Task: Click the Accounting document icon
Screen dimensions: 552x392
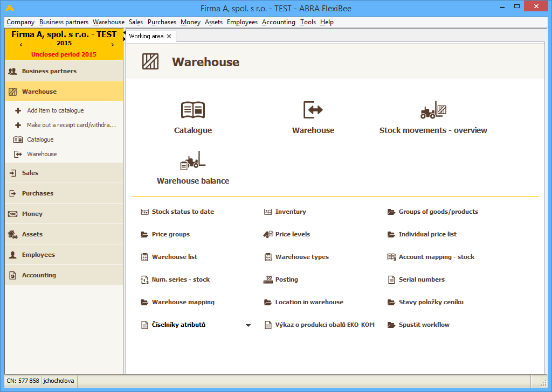Action: point(13,275)
